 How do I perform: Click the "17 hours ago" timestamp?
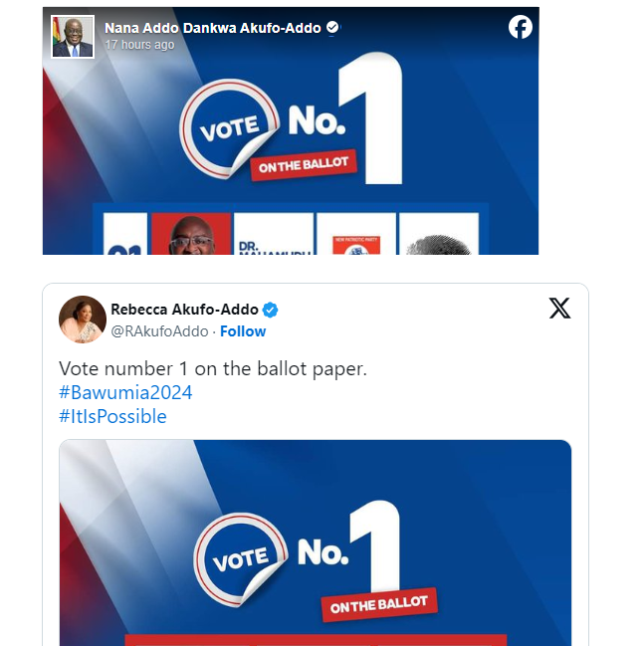click(139, 45)
